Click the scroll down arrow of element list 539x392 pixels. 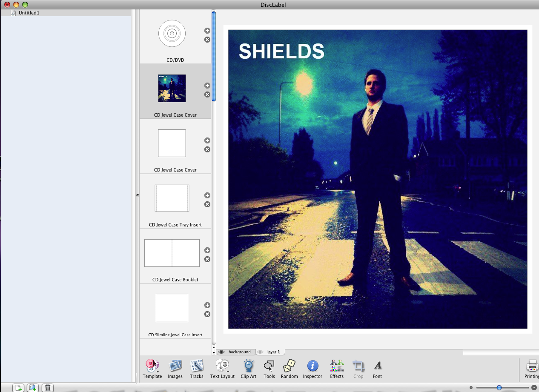[x=214, y=353]
